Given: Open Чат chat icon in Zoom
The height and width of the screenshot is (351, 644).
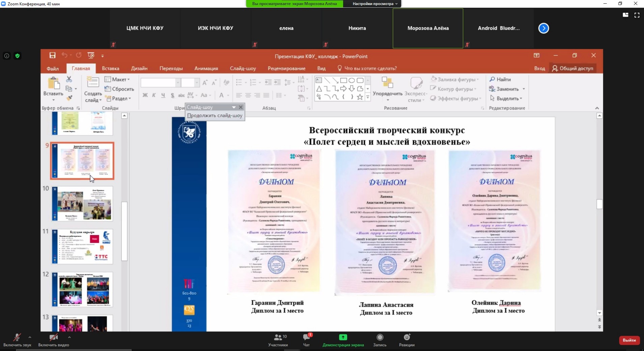Looking at the screenshot, I should pos(307,337).
